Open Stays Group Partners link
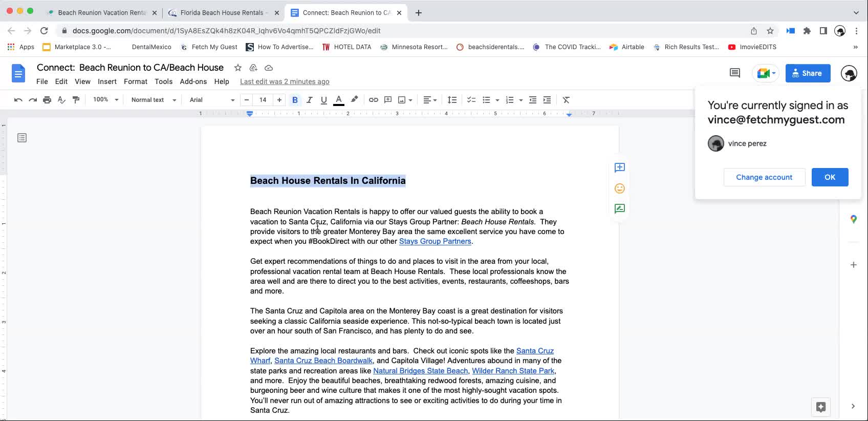 coord(435,241)
